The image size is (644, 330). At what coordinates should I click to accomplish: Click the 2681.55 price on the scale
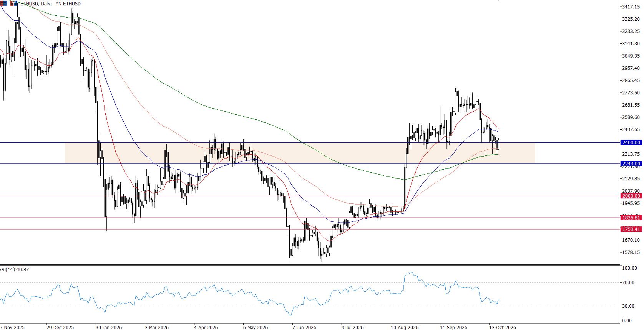(x=631, y=105)
